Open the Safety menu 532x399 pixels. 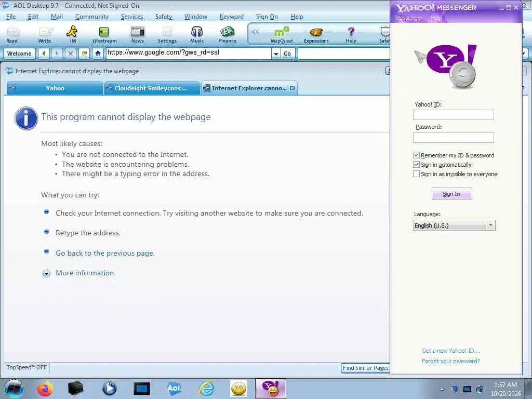tap(164, 17)
